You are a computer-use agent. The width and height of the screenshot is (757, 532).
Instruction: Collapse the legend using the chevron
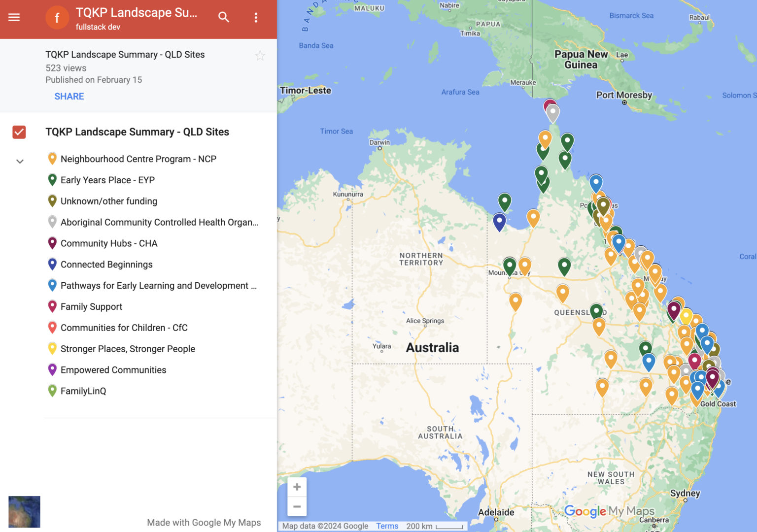click(20, 161)
